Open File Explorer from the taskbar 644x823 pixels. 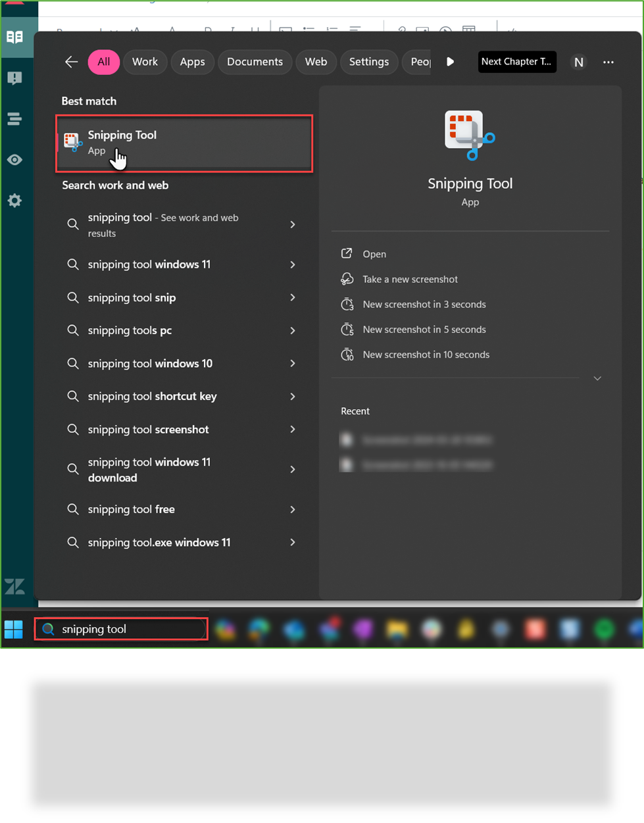[x=396, y=629]
